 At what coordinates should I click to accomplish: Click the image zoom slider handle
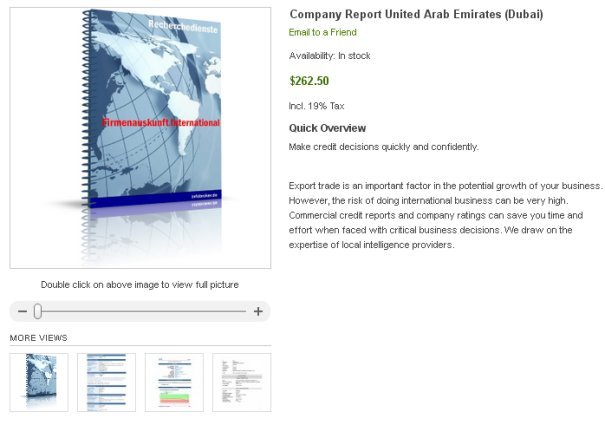pos(38,312)
